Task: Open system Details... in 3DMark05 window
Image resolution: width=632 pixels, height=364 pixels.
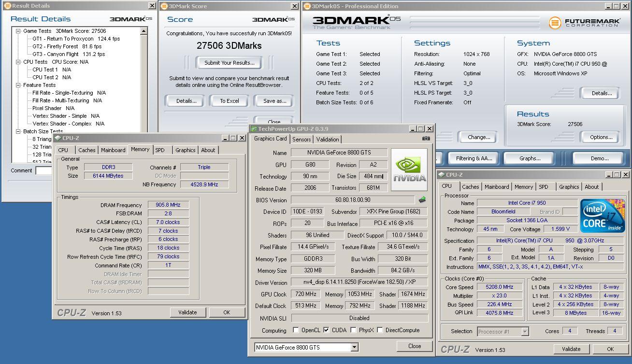Action: [x=602, y=93]
